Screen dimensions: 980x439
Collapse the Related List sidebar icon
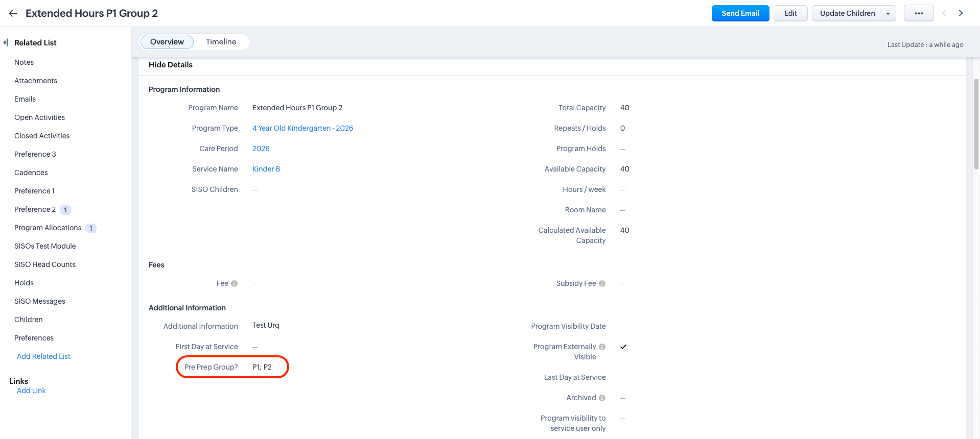(6, 42)
